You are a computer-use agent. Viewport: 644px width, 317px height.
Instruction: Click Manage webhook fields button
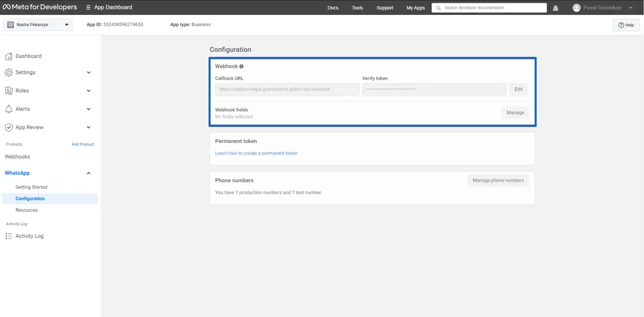[x=515, y=113]
